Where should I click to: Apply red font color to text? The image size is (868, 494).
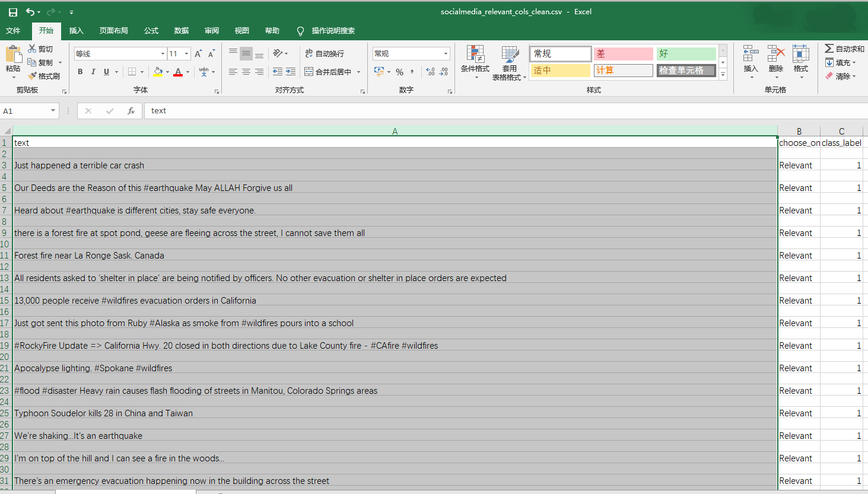click(178, 72)
